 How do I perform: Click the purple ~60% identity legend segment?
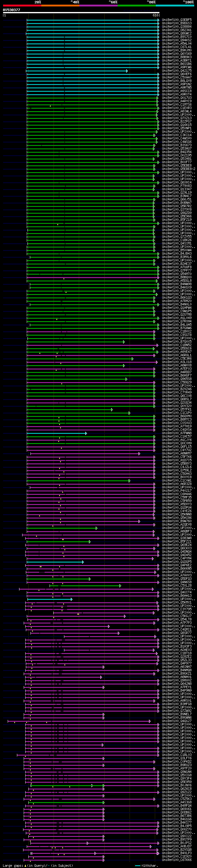coord(99,6)
